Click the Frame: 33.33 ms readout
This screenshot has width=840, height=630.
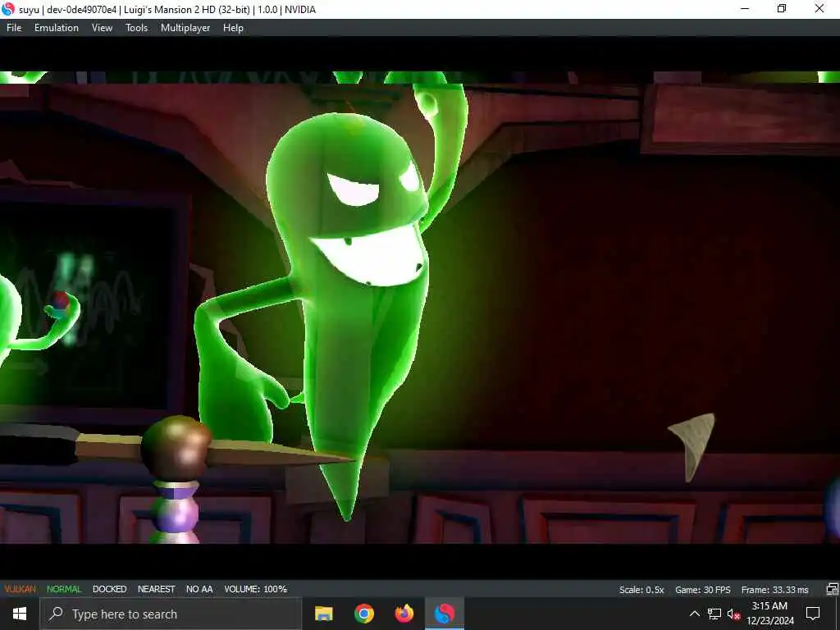point(774,590)
